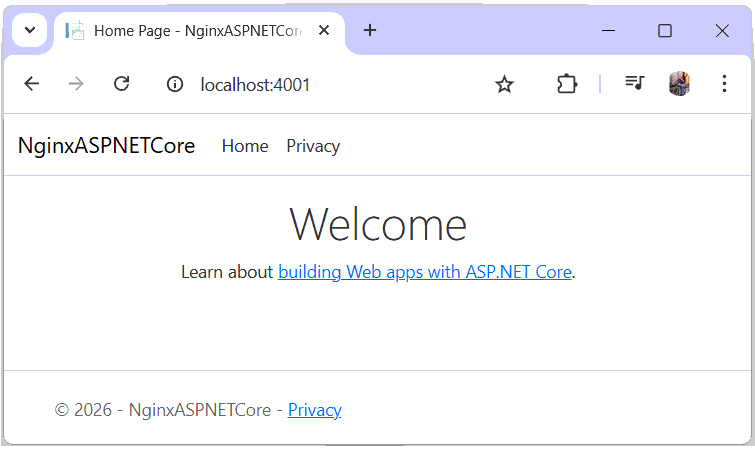Follow the building Web apps with ASP.NET Core link
755x450 pixels.
coord(425,272)
